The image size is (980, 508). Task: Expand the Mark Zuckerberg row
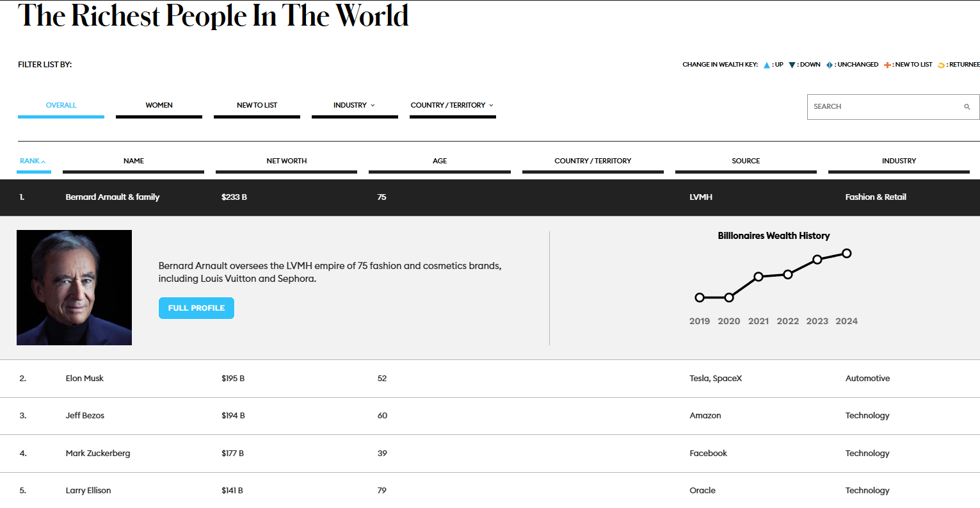click(x=490, y=454)
